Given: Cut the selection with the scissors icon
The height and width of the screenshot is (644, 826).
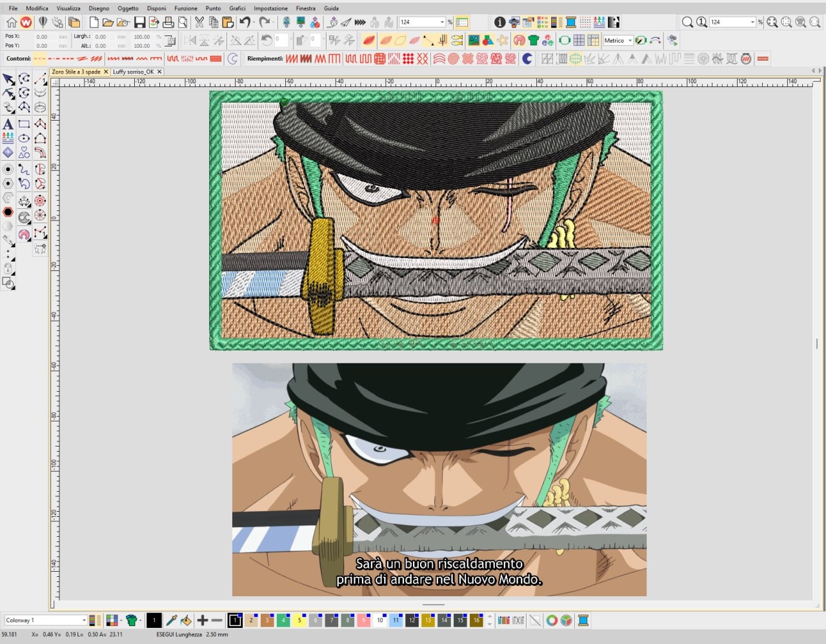Looking at the screenshot, I should (199, 23).
